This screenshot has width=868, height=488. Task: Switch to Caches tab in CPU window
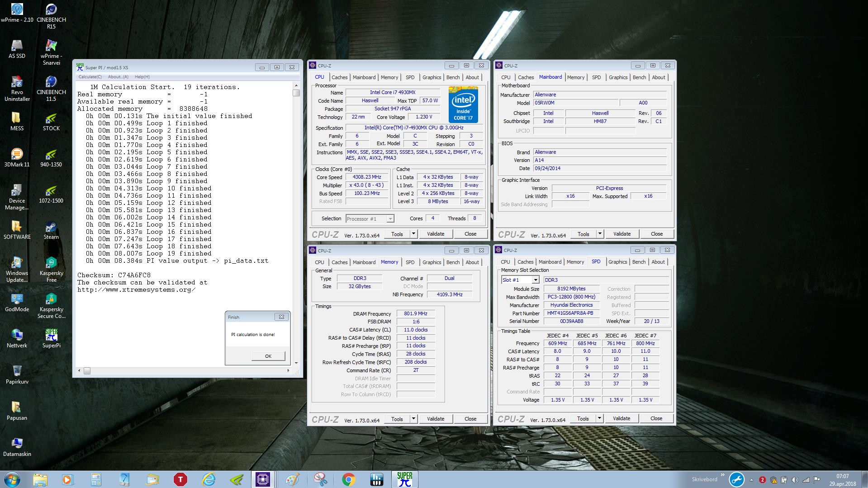[x=339, y=77]
